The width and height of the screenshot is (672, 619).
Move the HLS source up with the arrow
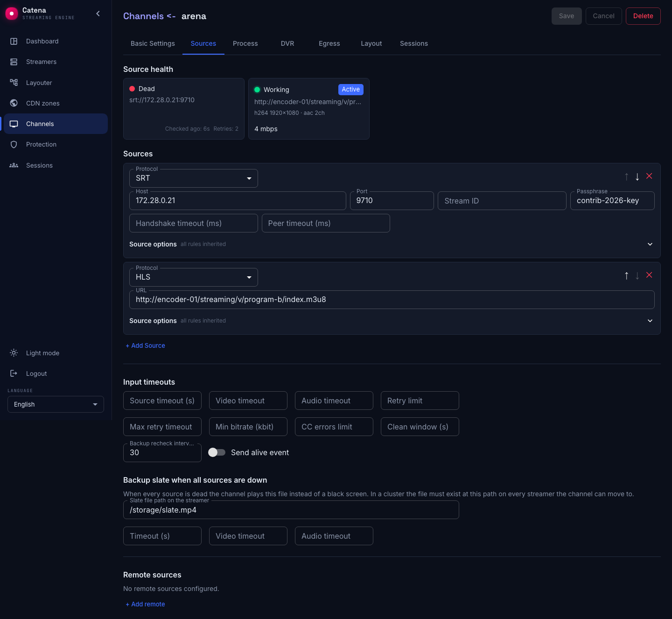pyautogui.click(x=626, y=275)
